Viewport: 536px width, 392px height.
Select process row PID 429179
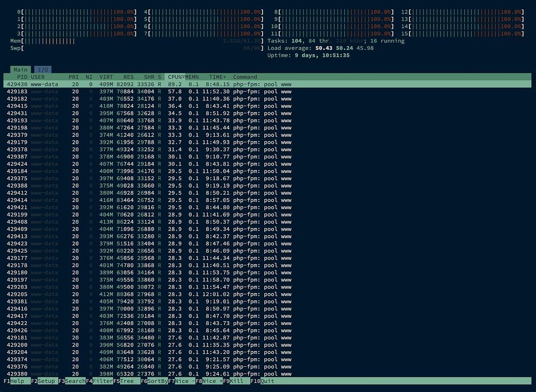click(267, 142)
